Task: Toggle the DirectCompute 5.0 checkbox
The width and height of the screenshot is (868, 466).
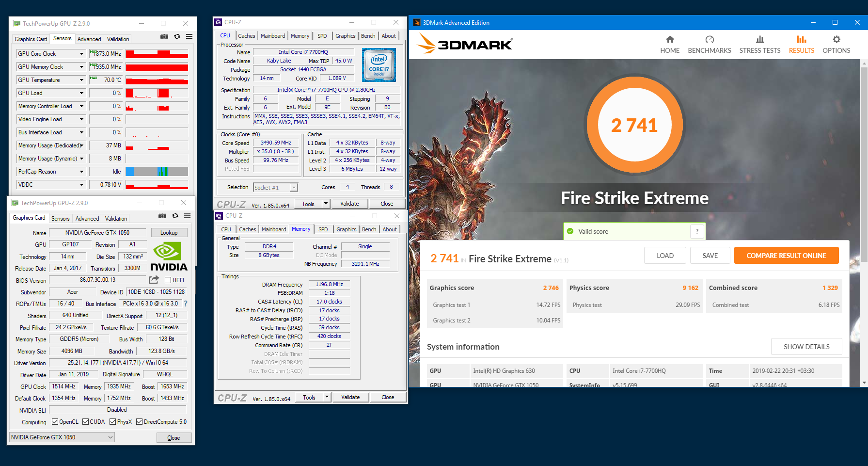Action: (139, 421)
